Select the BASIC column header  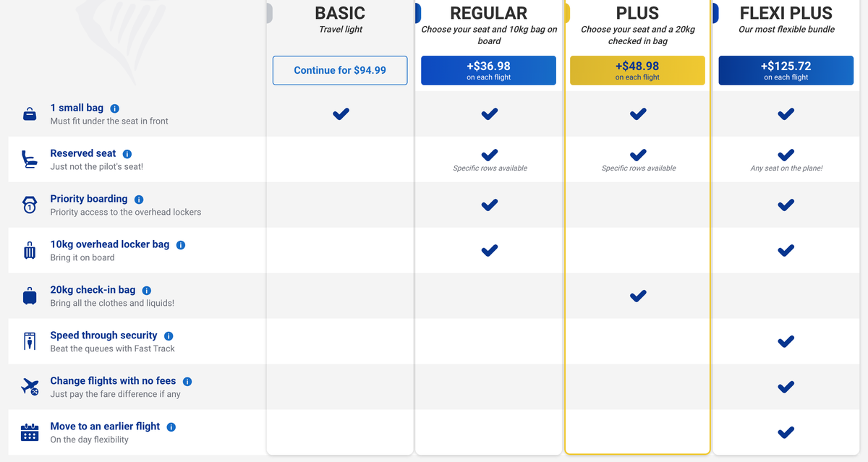tap(340, 13)
